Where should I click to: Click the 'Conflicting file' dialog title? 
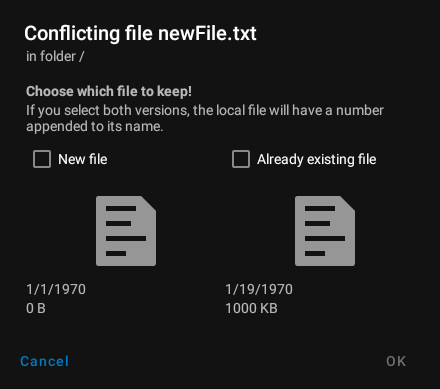[x=140, y=34]
